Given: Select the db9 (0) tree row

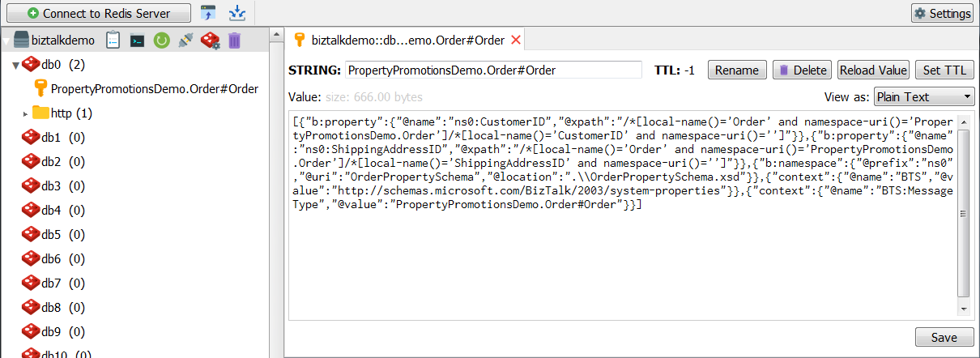Looking at the screenshot, I should [53, 331].
